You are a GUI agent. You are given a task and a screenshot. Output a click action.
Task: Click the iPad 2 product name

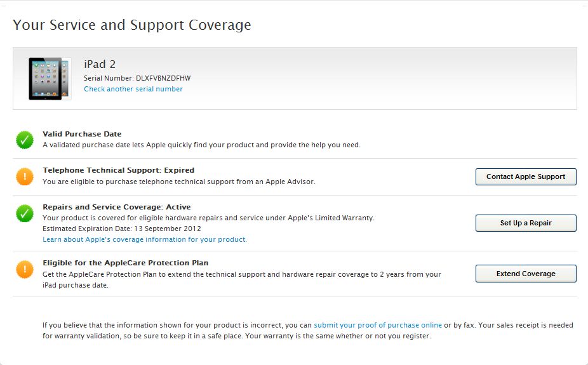100,65
